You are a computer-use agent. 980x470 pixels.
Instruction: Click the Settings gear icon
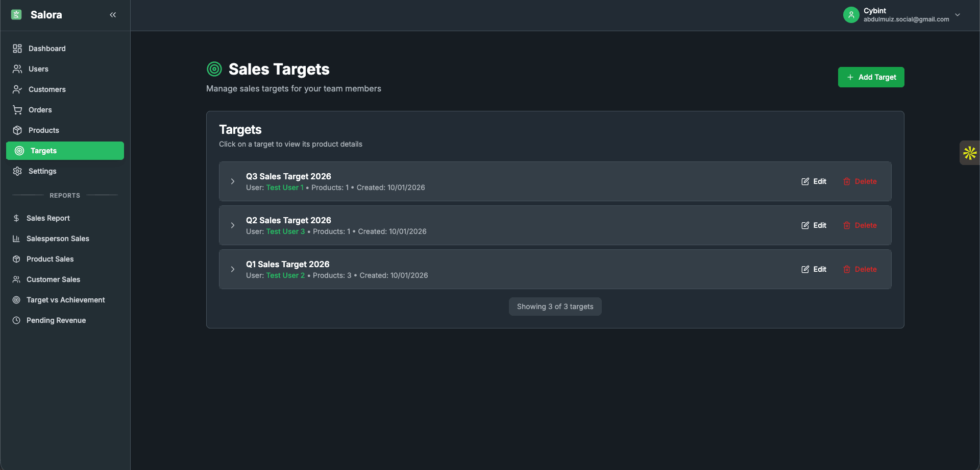[17, 171]
